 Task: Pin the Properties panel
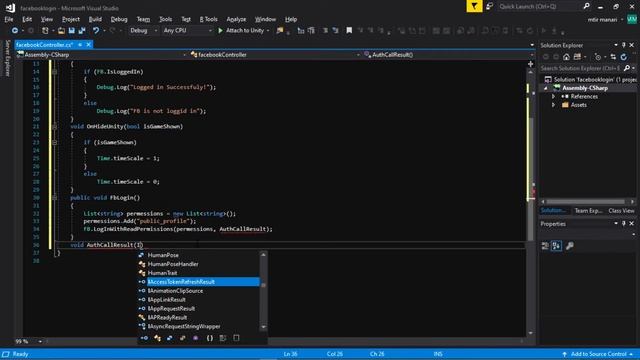(x=624, y=224)
